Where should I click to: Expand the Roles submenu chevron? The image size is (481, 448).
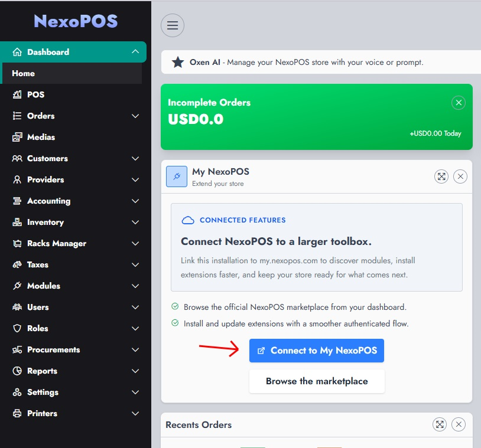[135, 329]
